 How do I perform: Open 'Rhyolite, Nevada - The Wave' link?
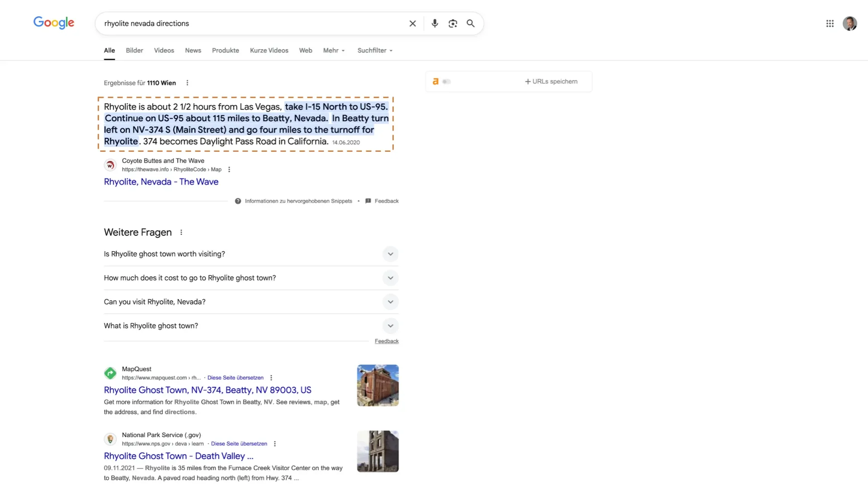pos(161,182)
